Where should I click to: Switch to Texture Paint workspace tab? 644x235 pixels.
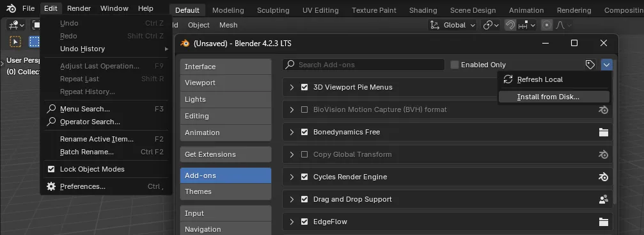373,10
